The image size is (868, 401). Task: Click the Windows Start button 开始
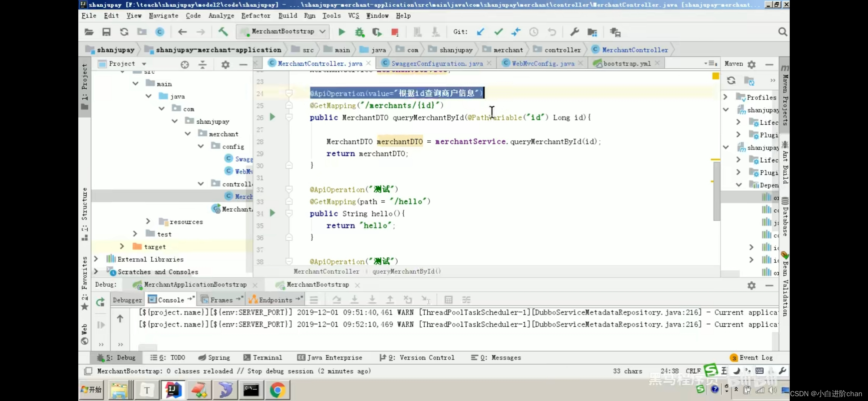(91, 390)
